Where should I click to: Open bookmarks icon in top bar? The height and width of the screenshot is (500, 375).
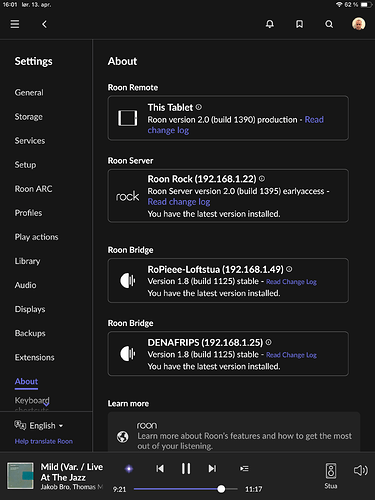point(299,24)
